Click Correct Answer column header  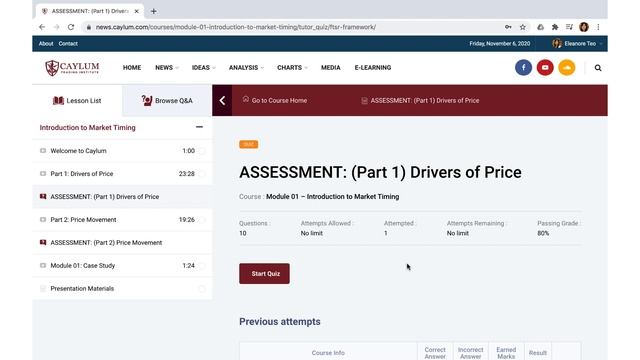[x=435, y=353]
